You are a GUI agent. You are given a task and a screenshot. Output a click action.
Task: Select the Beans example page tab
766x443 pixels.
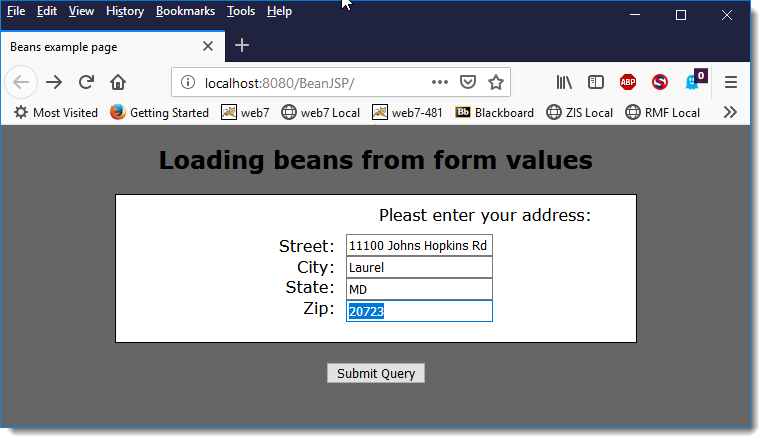click(112, 46)
